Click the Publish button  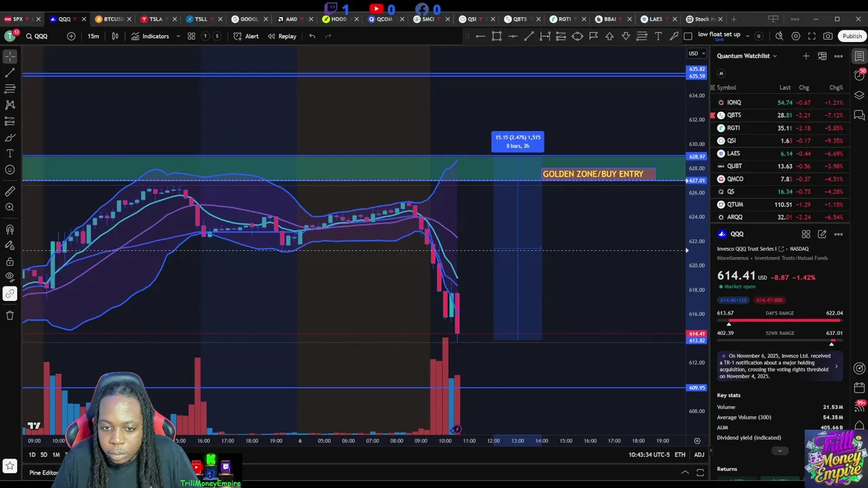tap(852, 36)
